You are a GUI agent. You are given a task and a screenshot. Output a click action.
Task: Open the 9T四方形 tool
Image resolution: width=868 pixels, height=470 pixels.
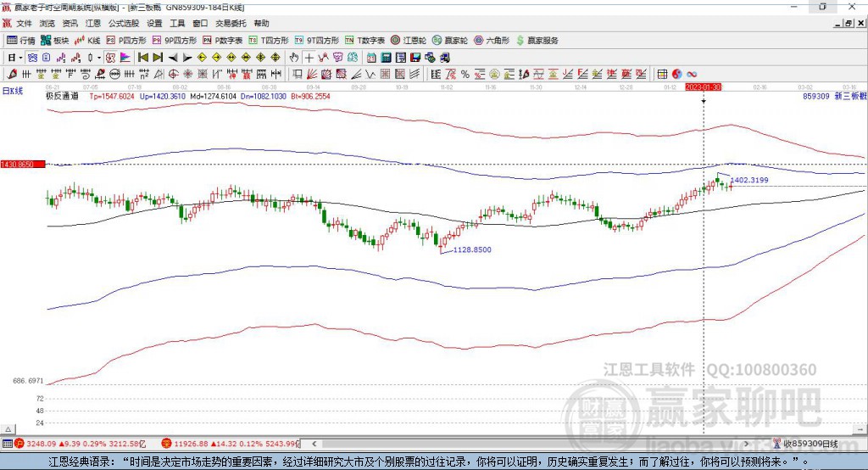[x=317, y=41]
